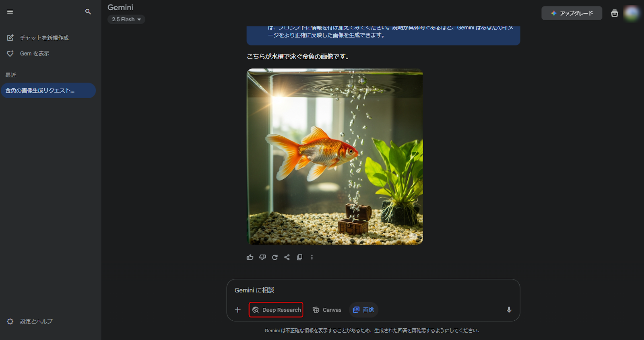The height and width of the screenshot is (340, 644).
Task: Regenerate the response with the redo icon
Action: coord(275,257)
